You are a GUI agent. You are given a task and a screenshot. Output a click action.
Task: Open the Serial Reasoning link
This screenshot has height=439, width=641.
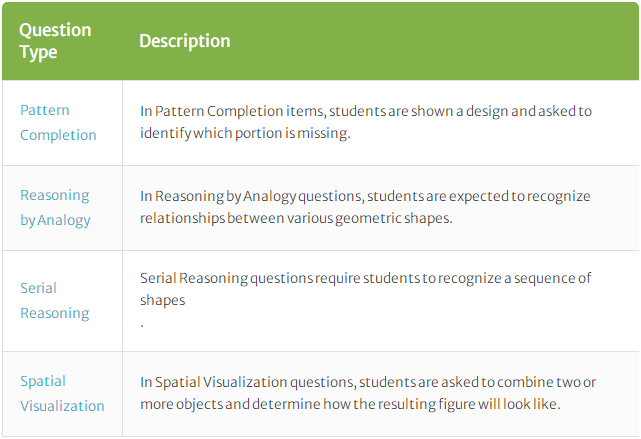click(x=55, y=300)
